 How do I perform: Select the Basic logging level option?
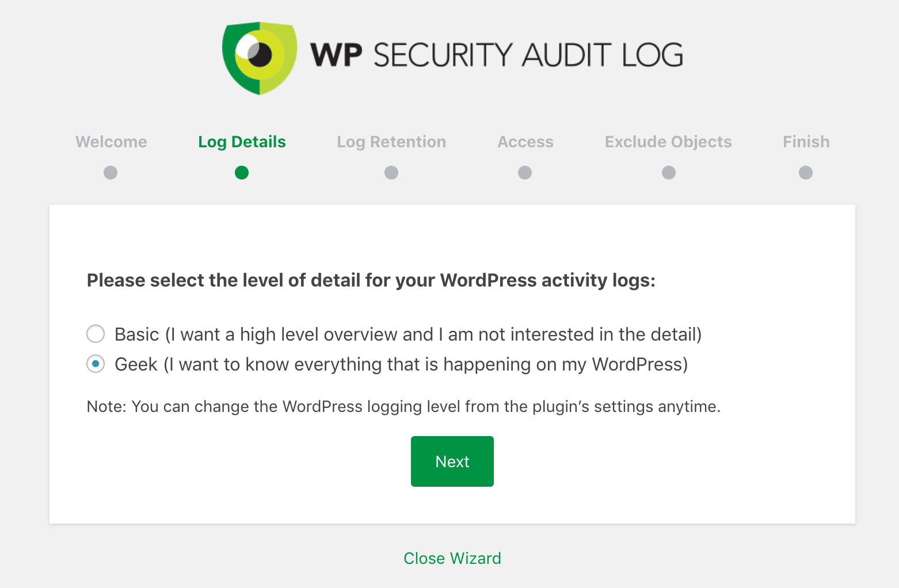96,334
